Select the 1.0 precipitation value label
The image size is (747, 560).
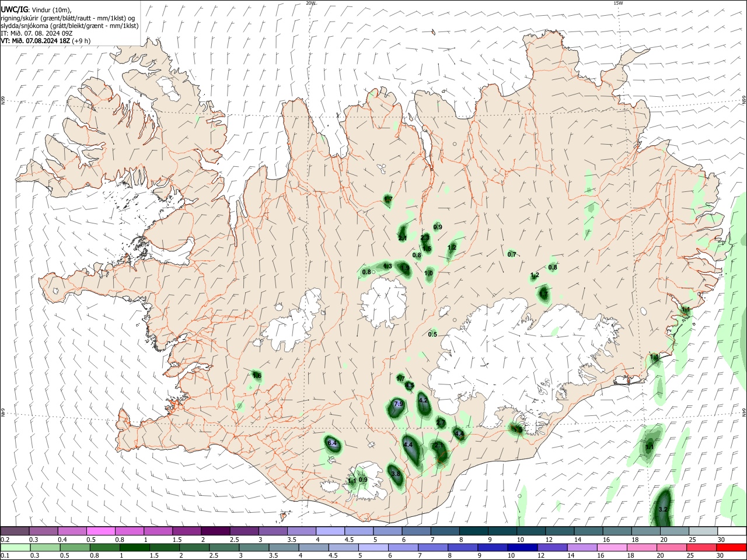(x=428, y=274)
